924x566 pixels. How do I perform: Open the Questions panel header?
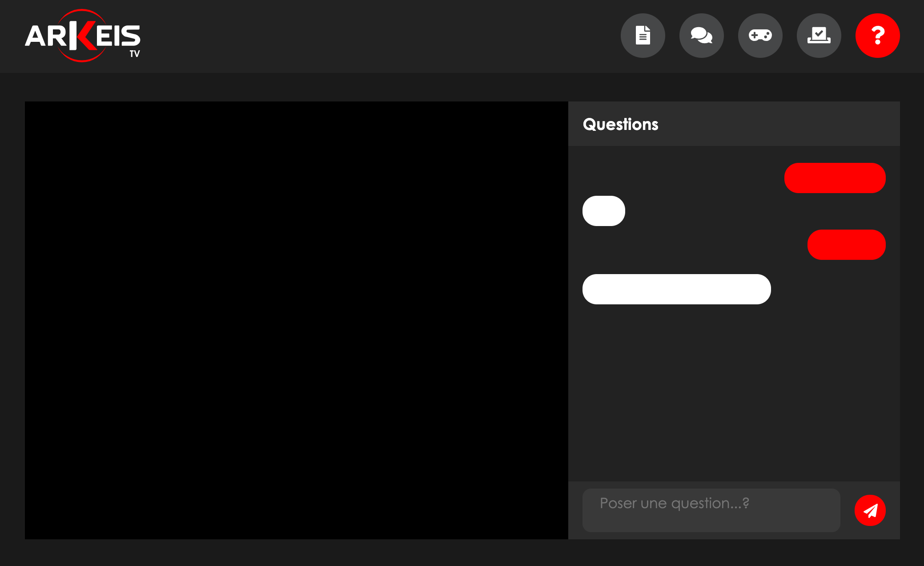point(620,124)
